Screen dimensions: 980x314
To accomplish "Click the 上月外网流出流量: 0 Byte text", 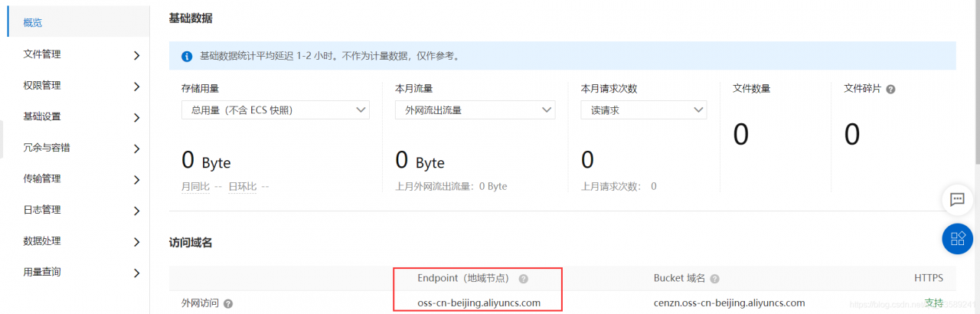I will pyautogui.click(x=451, y=186).
